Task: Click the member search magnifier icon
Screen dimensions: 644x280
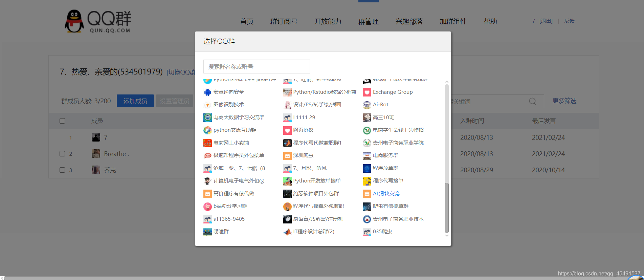Action: pyautogui.click(x=532, y=101)
